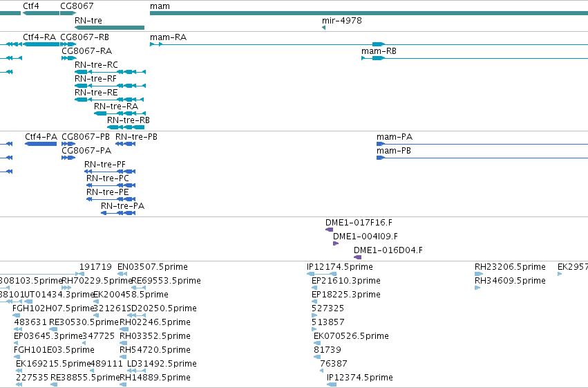
Task: Click the 483631 EST label
Action: click(x=30, y=322)
